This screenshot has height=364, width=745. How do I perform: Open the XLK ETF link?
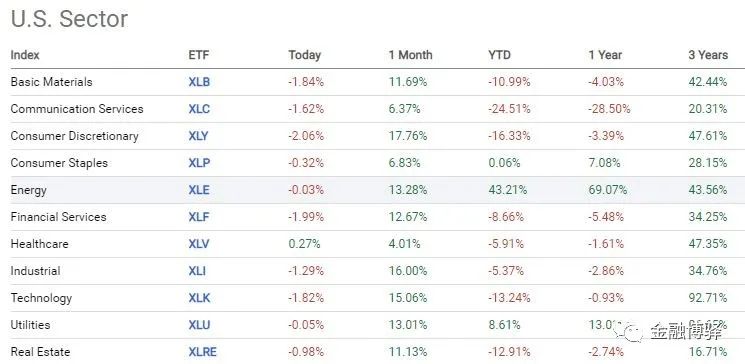pyautogui.click(x=199, y=298)
